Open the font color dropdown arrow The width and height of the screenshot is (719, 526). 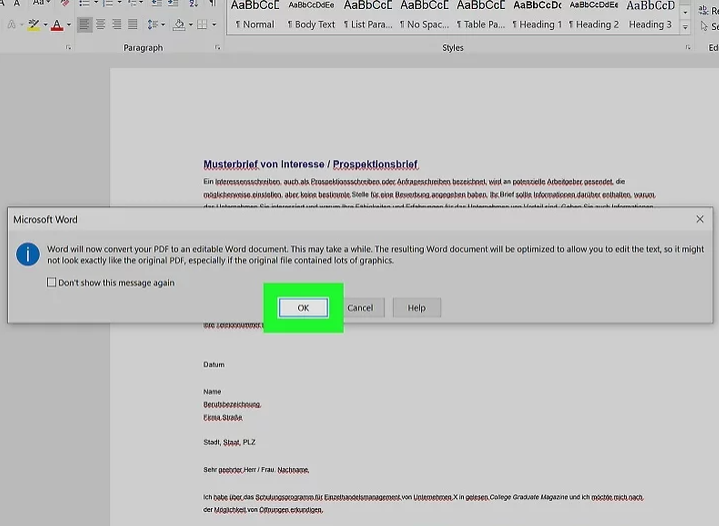68,24
